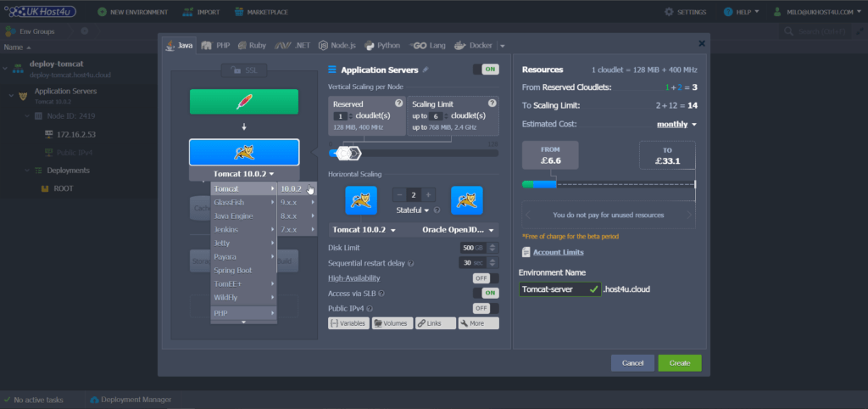Image resolution: width=868 pixels, height=409 pixels.
Task: Select Tomcat version 7.x.x
Action: [298, 229]
